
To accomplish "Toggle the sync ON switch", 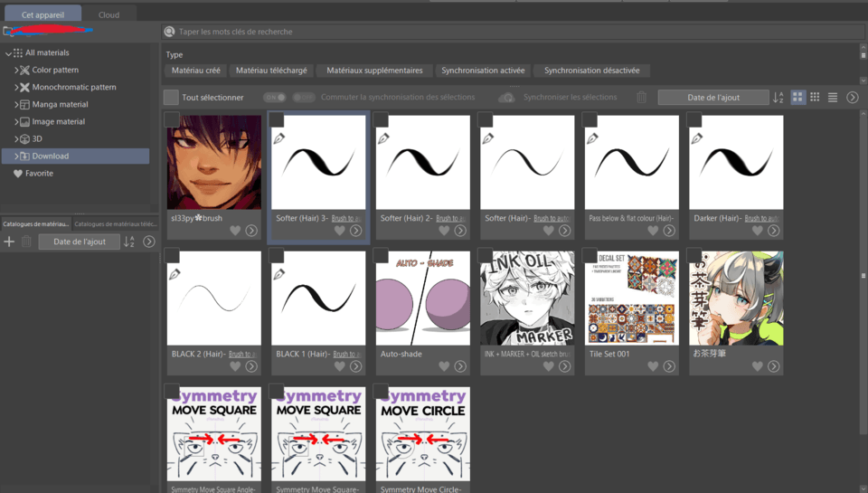I will (x=275, y=98).
